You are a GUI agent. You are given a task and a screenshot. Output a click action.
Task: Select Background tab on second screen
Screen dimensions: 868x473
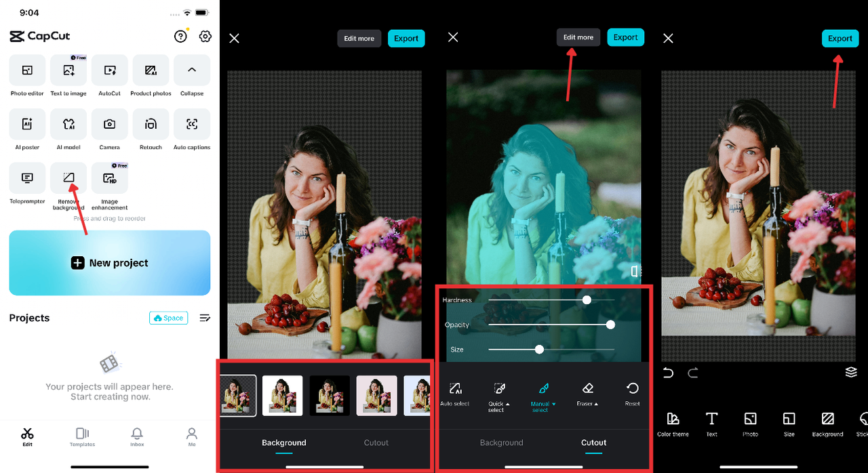point(284,443)
